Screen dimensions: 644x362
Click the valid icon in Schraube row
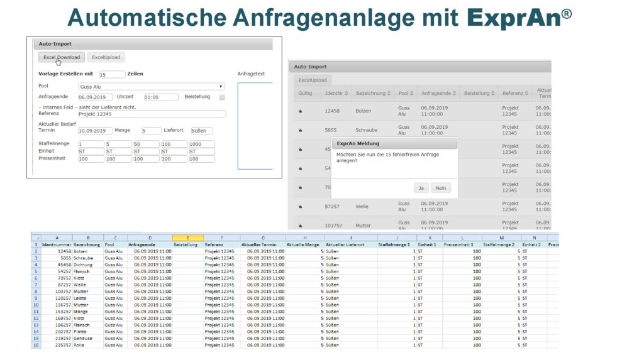(300, 130)
